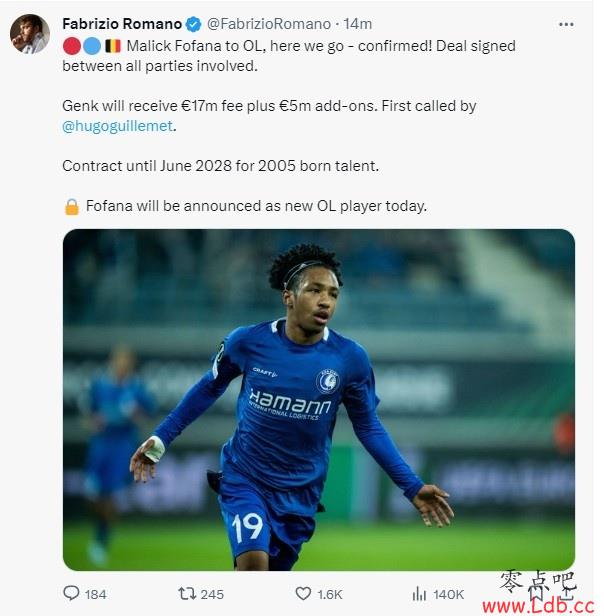Click the 140K views count

click(x=448, y=594)
